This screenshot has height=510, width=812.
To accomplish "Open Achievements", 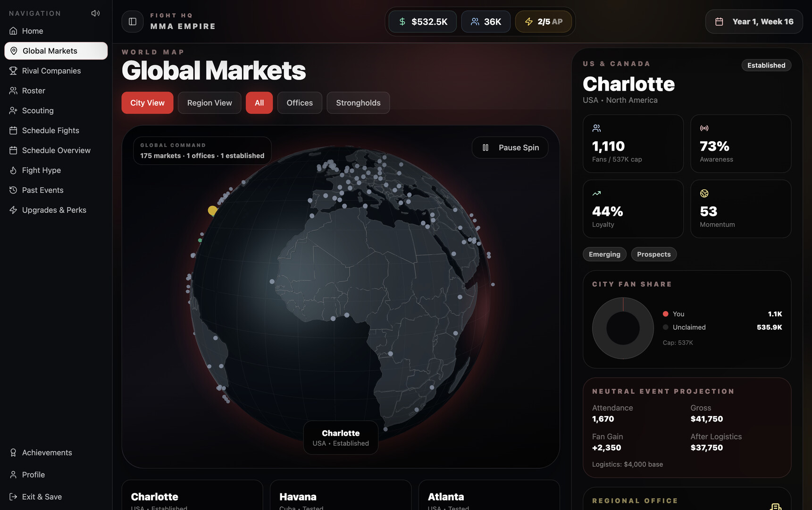I will click(x=56, y=452).
